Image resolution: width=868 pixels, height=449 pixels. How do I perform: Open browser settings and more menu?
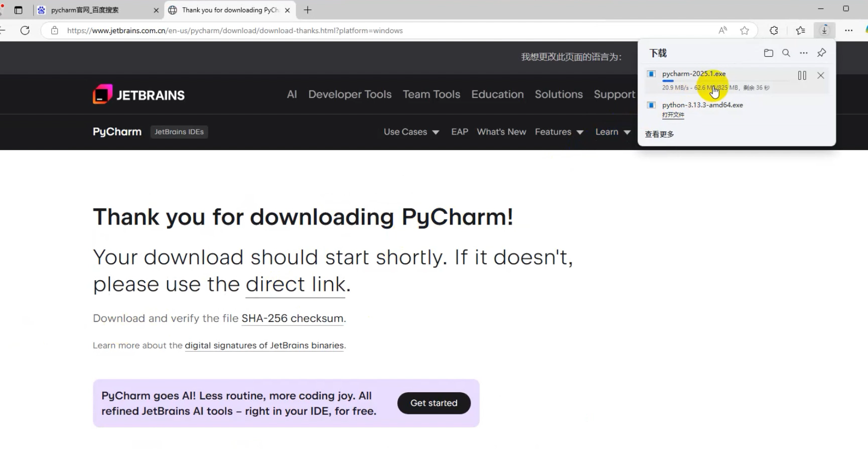pyautogui.click(x=848, y=31)
